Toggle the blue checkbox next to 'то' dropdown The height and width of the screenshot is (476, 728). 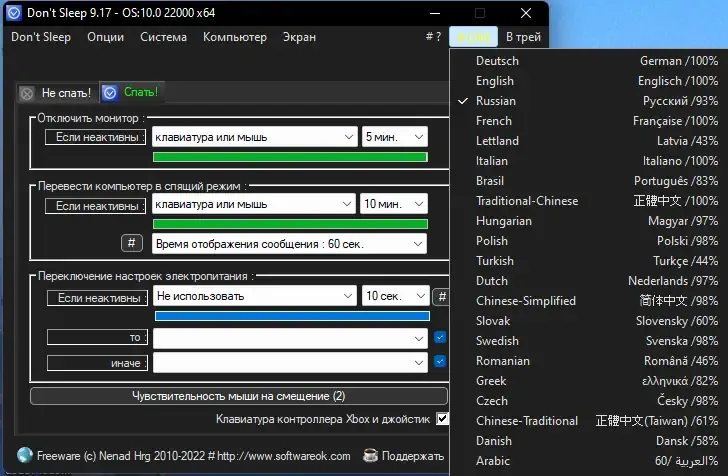coord(440,337)
